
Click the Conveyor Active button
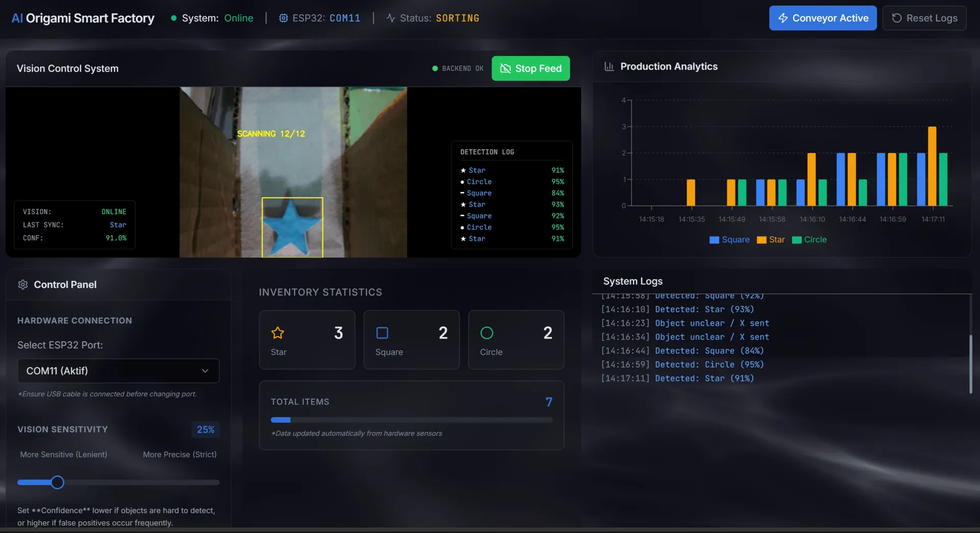[823, 18]
